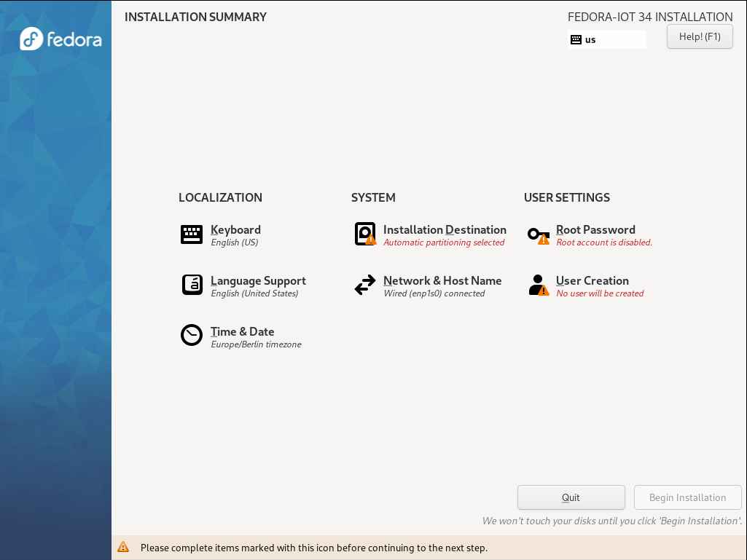Open the Network & Host Name arrows icon
The height and width of the screenshot is (560, 747).
coord(365,285)
